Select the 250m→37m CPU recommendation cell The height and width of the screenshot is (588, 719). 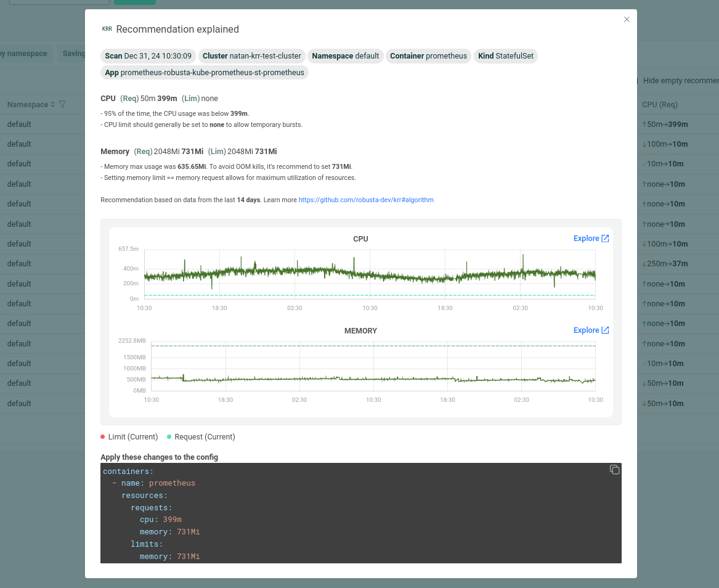click(x=665, y=264)
